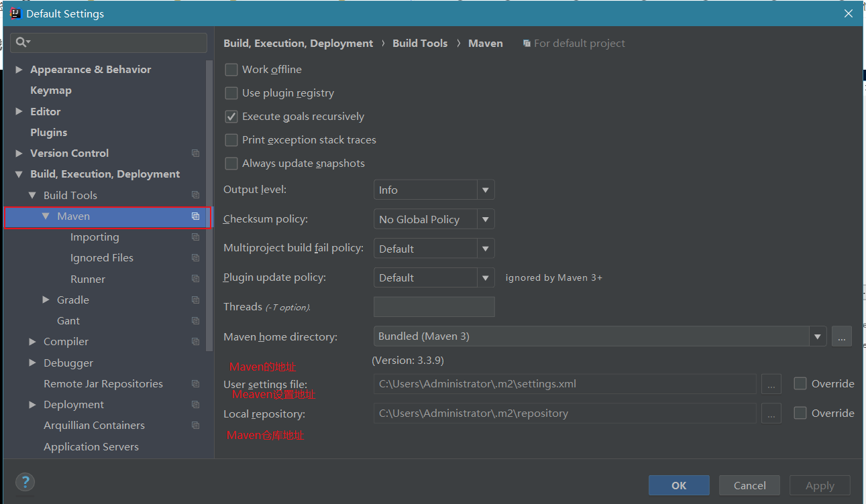Close the Default Settings dialog

click(x=849, y=13)
